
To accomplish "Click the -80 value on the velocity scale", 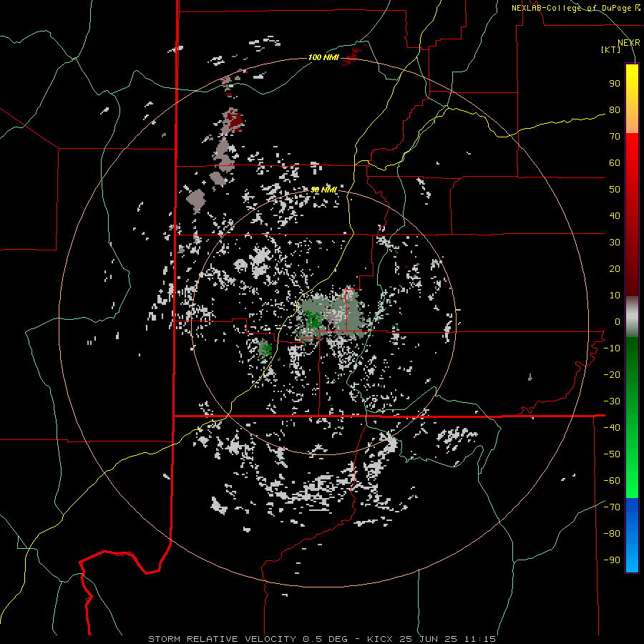I will (x=612, y=534).
